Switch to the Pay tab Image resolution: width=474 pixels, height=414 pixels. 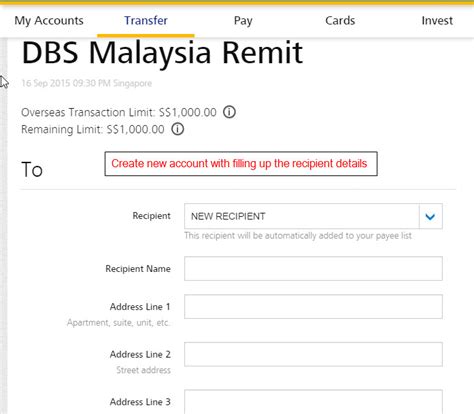243,21
